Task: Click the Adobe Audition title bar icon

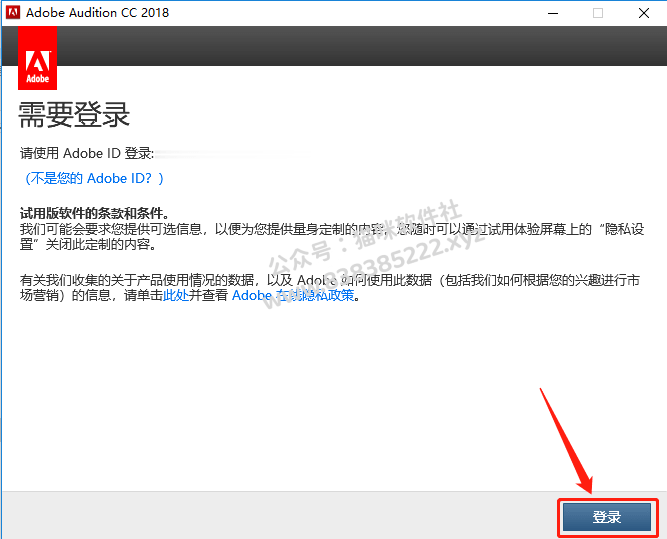Action: click(x=13, y=12)
